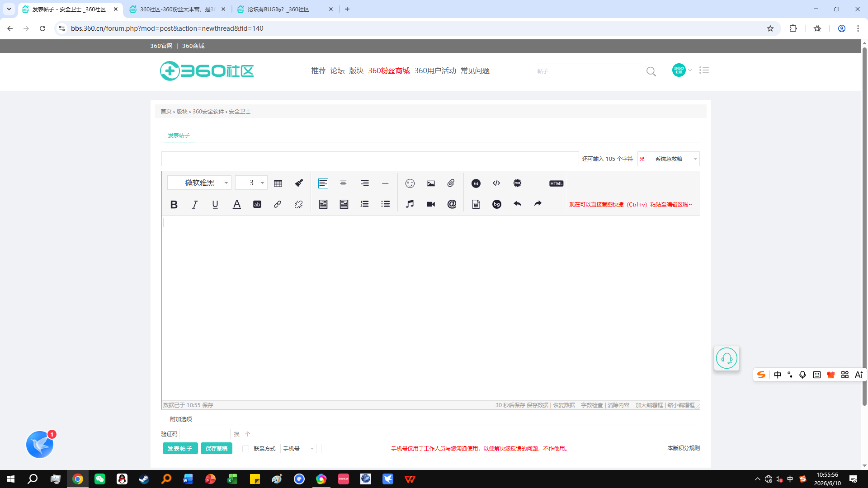
Task: Toggle bold text formatting
Action: click(x=174, y=204)
